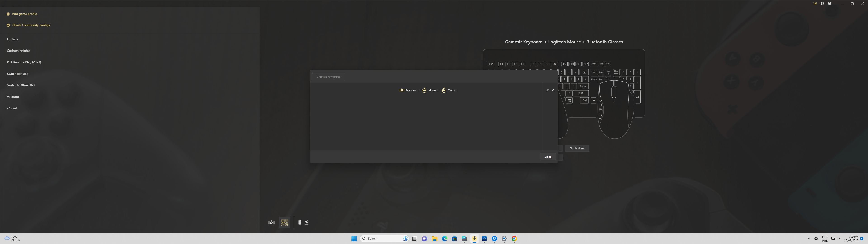Click the Ctrl key on the keyboard diagram
The height and width of the screenshot is (244, 868).
pyautogui.click(x=585, y=101)
